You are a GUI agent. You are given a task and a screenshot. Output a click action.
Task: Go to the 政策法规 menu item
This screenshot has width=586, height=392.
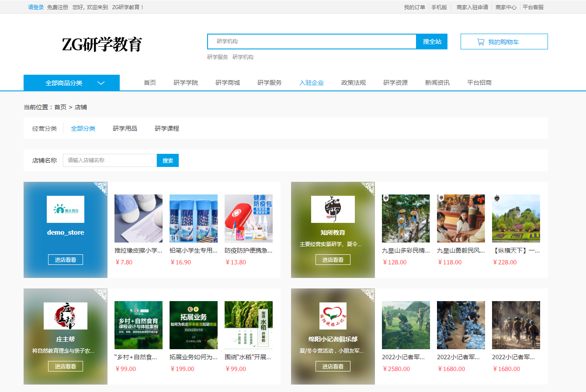(353, 83)
